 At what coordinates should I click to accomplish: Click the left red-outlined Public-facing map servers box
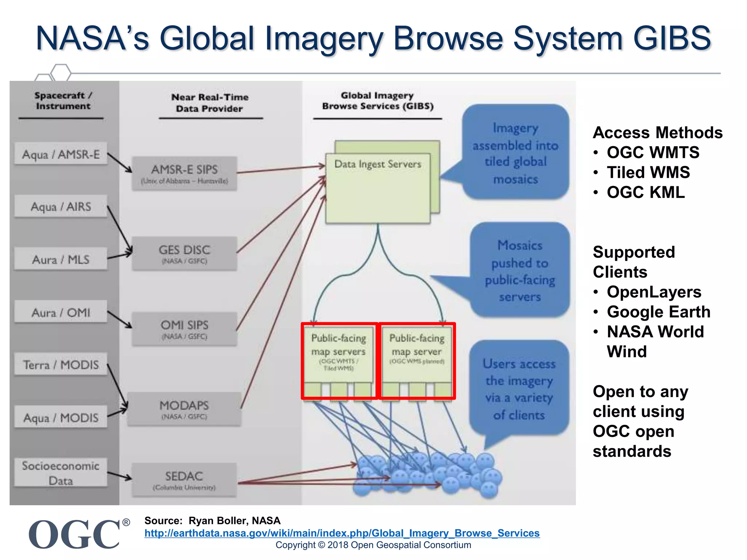339,360
